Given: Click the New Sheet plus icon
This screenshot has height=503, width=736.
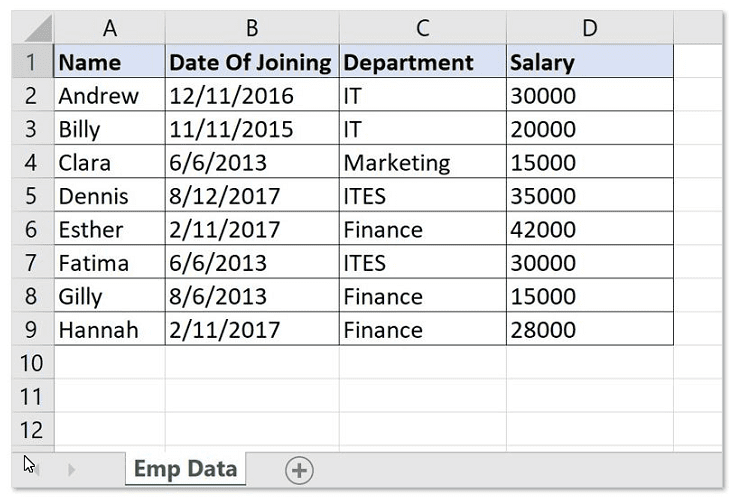Looking at the screenshot, I should pos(299,470).
